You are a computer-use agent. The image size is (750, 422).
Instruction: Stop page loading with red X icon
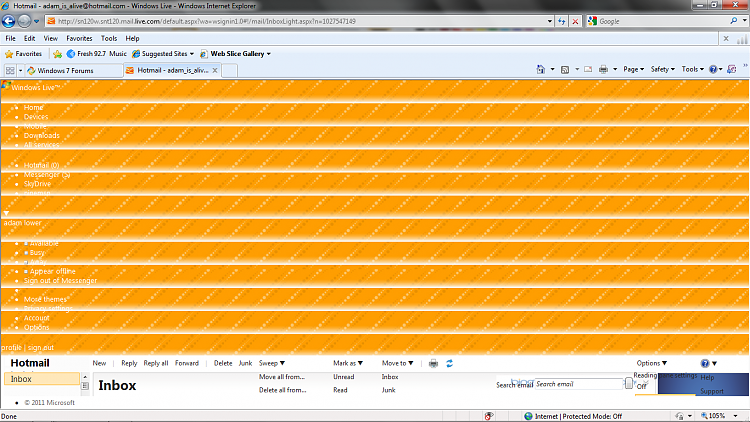click(x=575, y=21)
